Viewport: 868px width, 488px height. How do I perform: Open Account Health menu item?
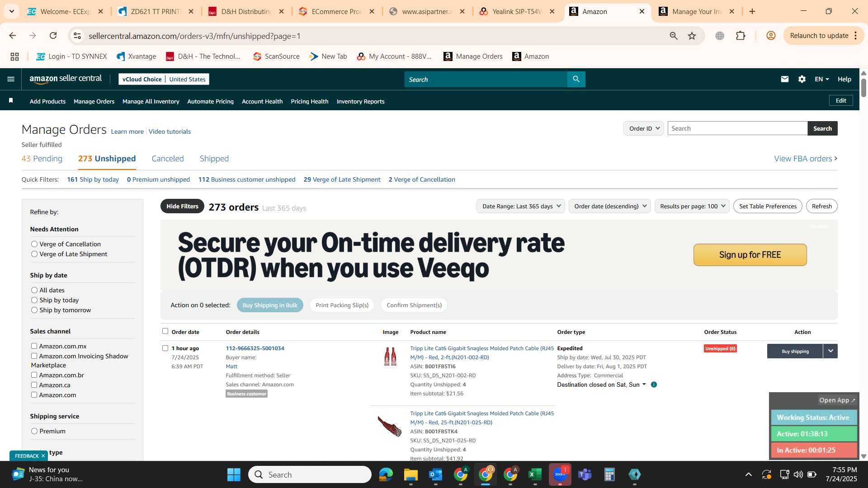[x=262, y=102]
